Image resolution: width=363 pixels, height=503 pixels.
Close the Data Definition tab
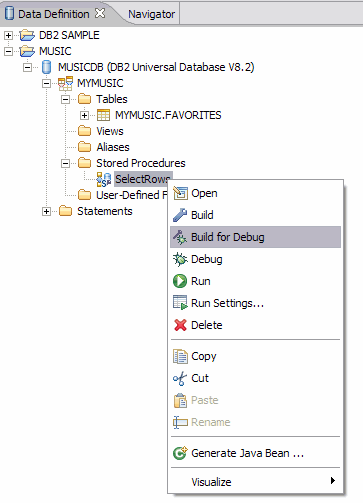[x=99, y=13]
